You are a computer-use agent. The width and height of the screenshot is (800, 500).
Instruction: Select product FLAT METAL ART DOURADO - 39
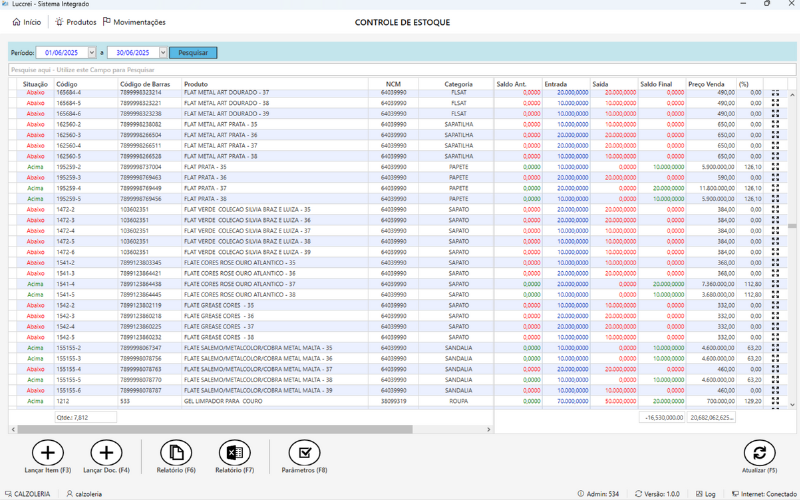click(x=227, y=114)
